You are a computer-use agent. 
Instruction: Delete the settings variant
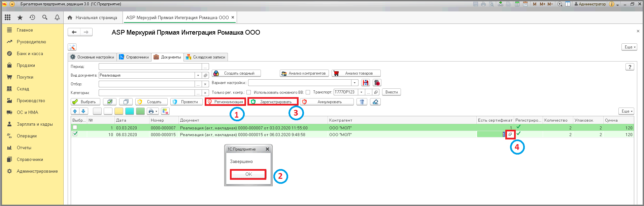(377, 83)
